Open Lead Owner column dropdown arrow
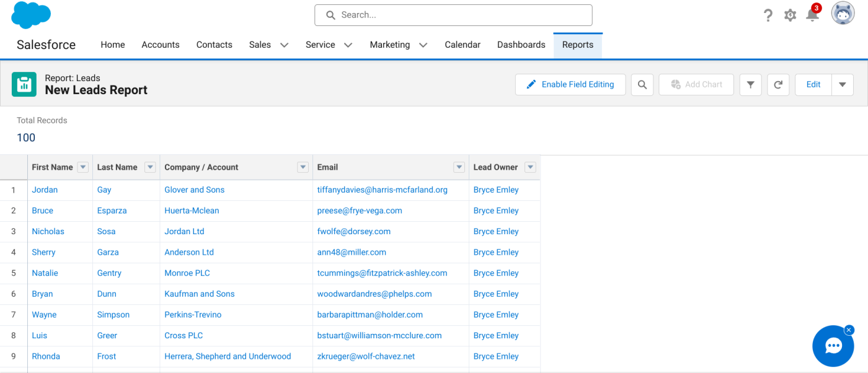868x373 pixels. 530,167
